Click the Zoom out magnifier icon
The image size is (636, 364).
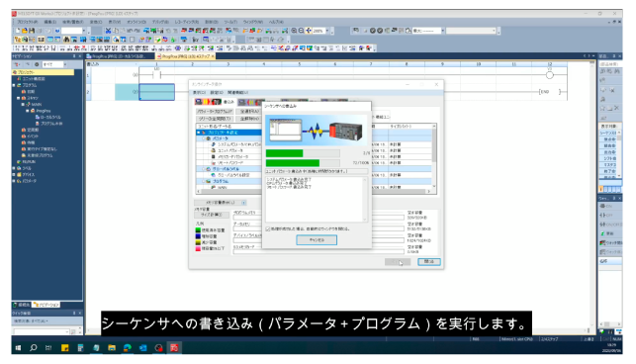[301, 31]
